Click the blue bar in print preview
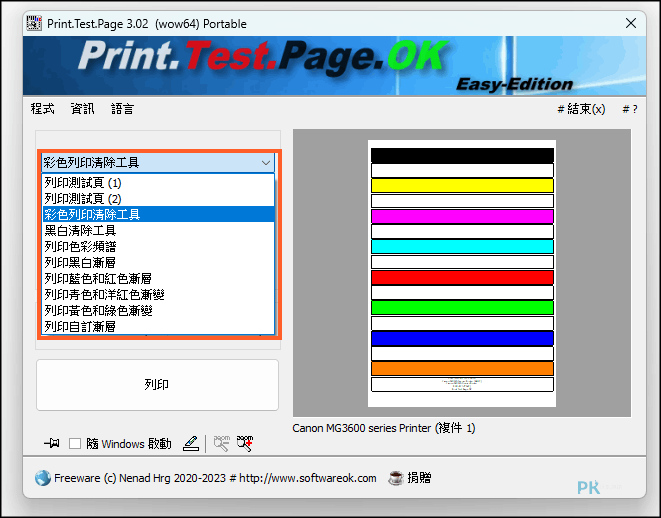This screenshot has height=518, width=661. pyautogui.click(x=462, y=338)
